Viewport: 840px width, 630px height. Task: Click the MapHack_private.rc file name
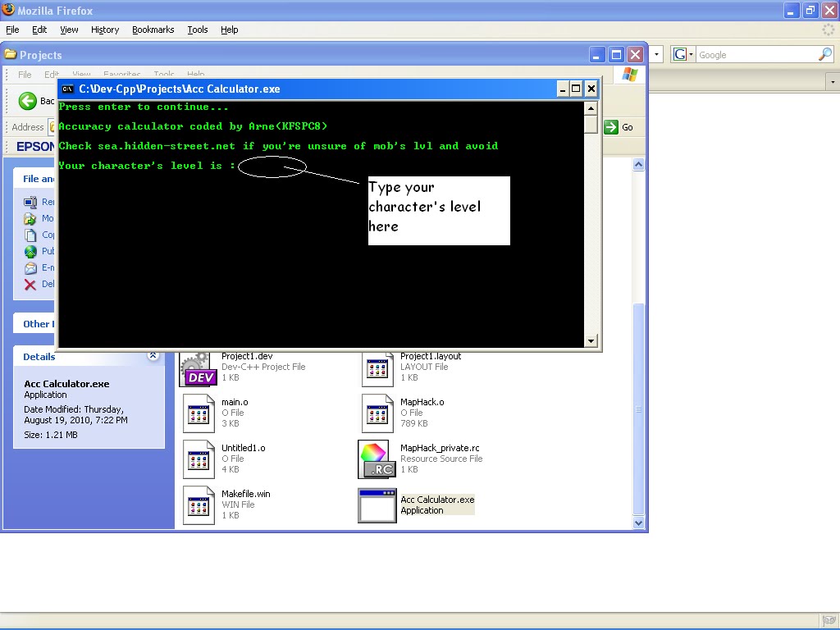click(440, 448)
